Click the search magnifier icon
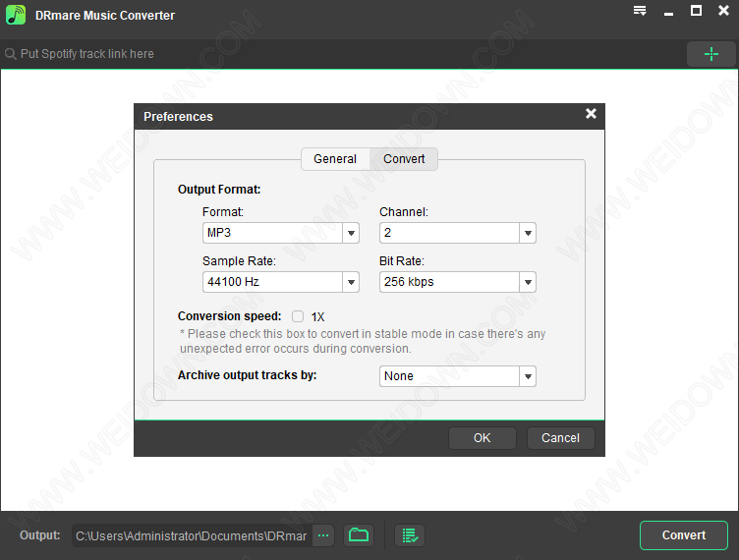Screen dimensions: 739x560 click(x=11, y=54)
